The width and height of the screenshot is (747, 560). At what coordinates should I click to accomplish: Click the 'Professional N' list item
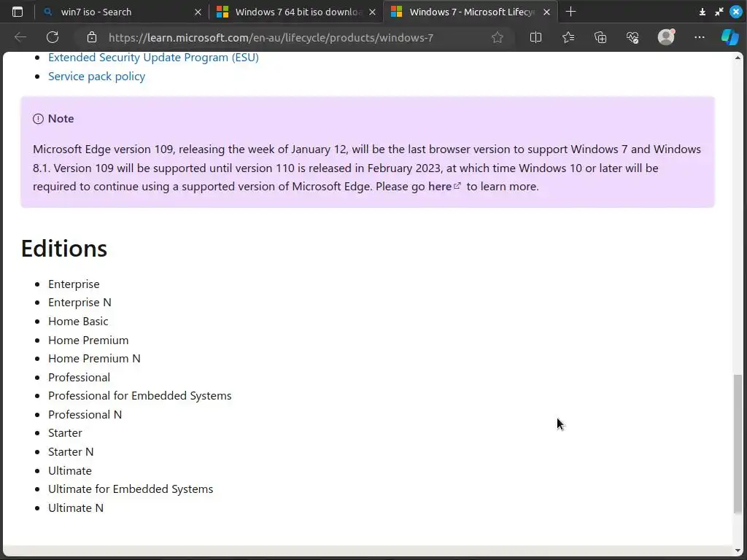coord(85,415)
